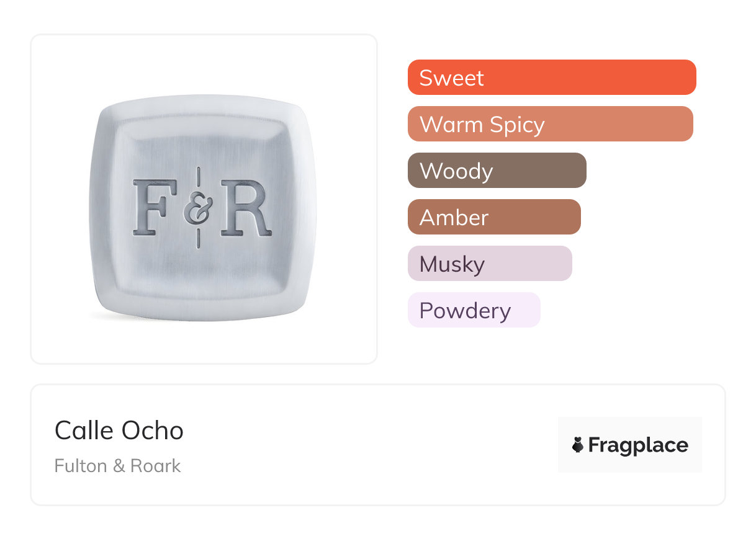This screenshot has height=536, width=756.
Task: Select the Warm Spicy accord bar
Action: pos(550,124)
